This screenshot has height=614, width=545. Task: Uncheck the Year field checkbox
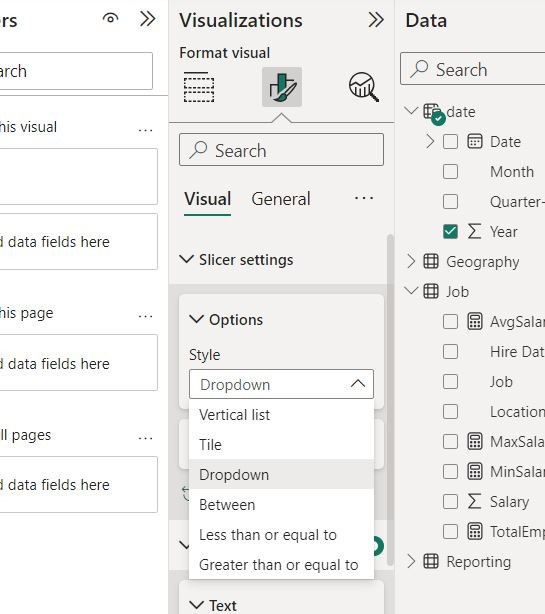coord(450,231)
